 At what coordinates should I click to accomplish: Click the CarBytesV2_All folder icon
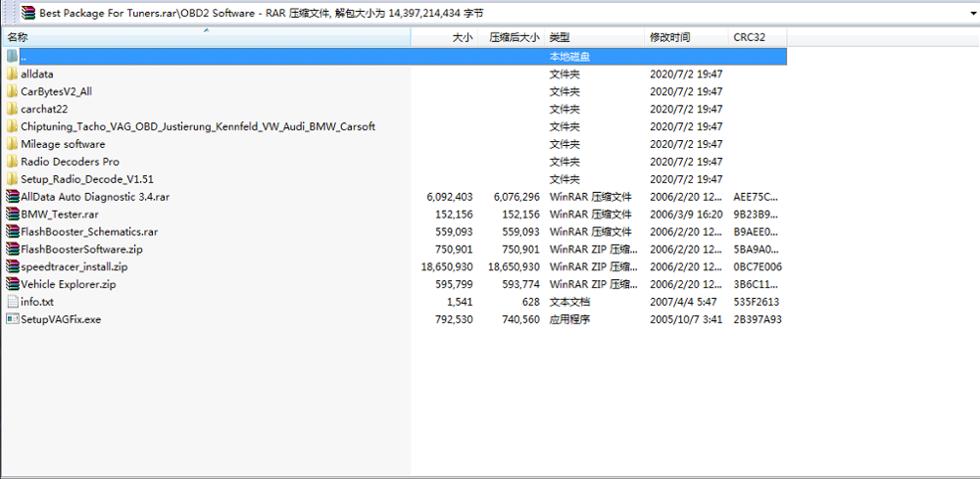[x=12, y=91]
